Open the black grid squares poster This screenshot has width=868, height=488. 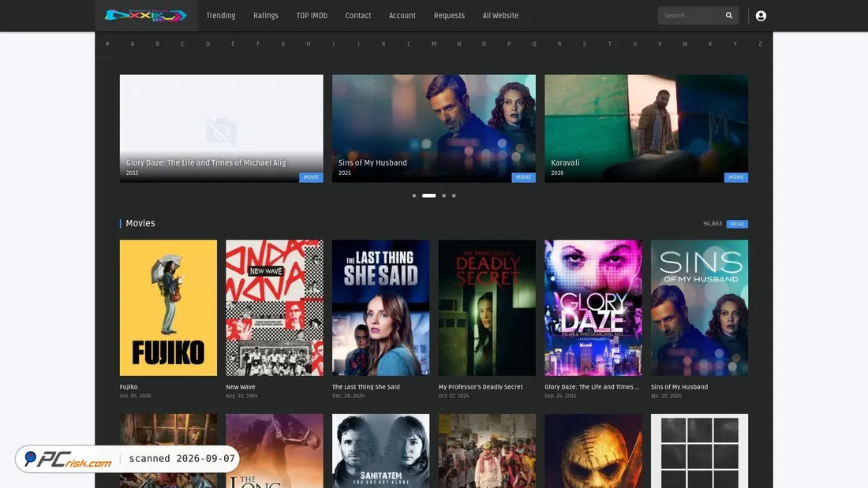pyautogui.click(x=699, y=451)
